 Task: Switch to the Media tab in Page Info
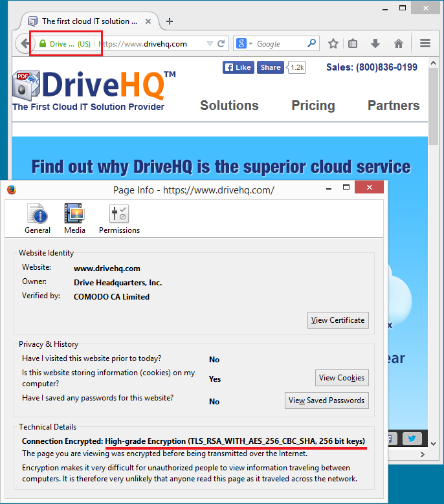point(74,219)
